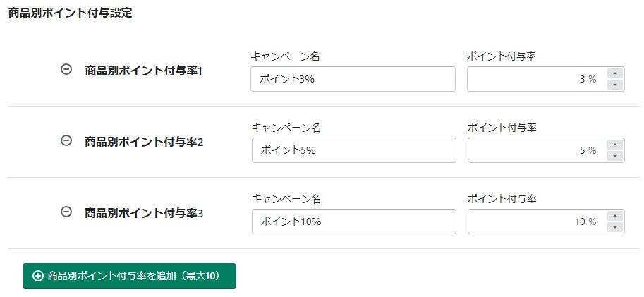Click the 商品別ポイント付与設定 section heading
Viewport: 644px width, 297px height.
click(x=70, y=13)
